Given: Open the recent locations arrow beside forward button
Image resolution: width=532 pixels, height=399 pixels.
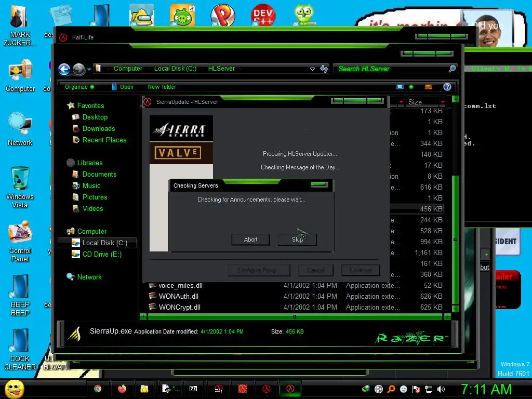Looking at the screenshot, I should tap(89, 69).
